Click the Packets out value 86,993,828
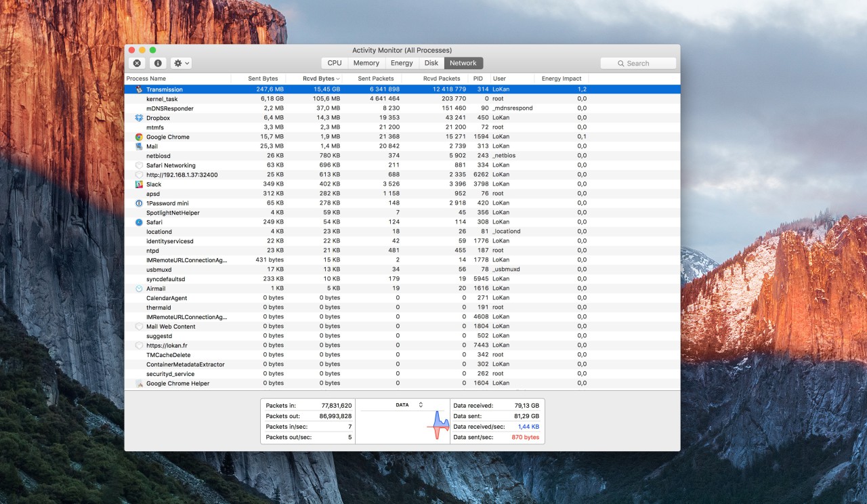867x504 pixels. tap(336, 417)
